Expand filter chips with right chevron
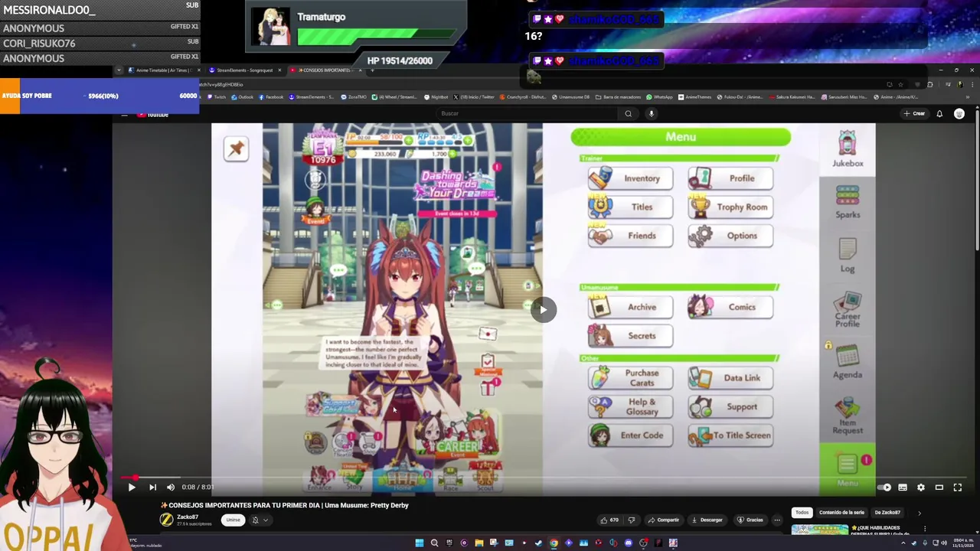This screenshot has width=980, height=551. point(920,513)
